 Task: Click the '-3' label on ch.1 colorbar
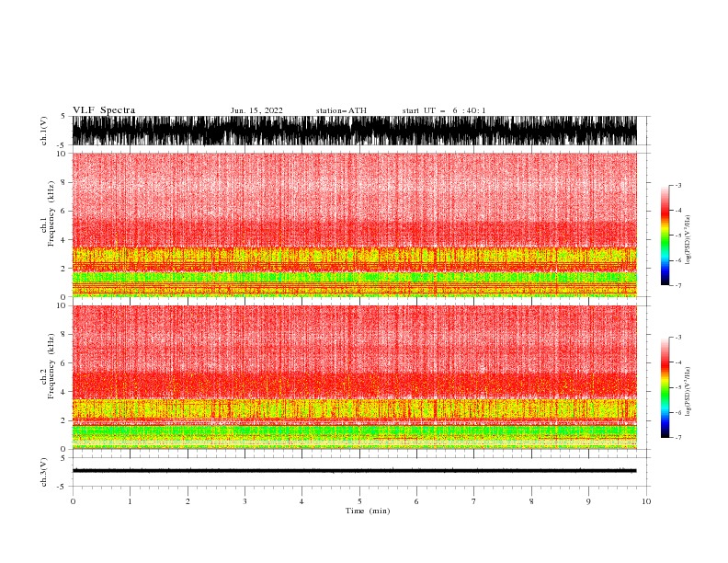(677, 185)
